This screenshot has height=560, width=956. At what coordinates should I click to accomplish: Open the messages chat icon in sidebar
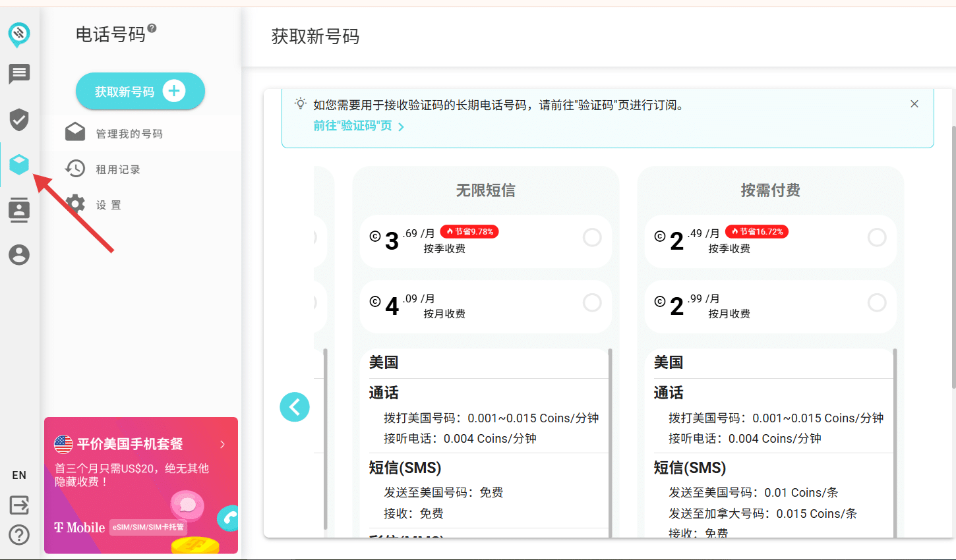click(x=19, y=74)
